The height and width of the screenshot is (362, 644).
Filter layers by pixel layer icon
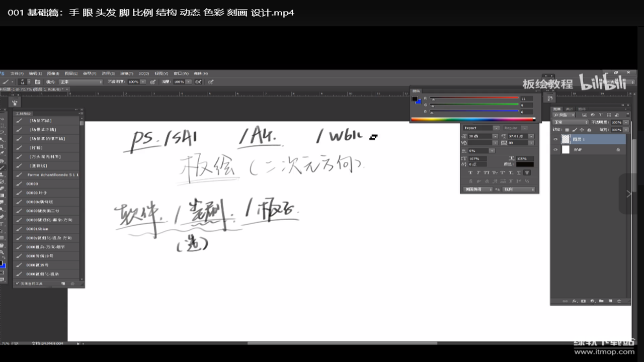click(x=585, y=115)
